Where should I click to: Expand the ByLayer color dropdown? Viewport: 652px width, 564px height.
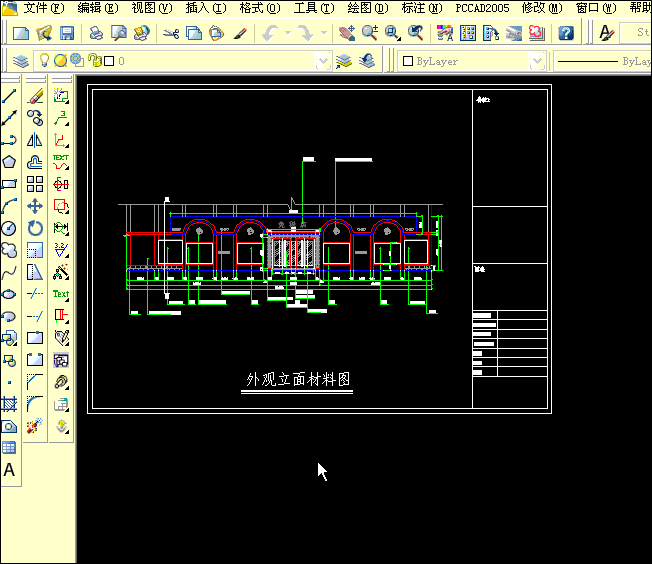click(x=537, y=61)
